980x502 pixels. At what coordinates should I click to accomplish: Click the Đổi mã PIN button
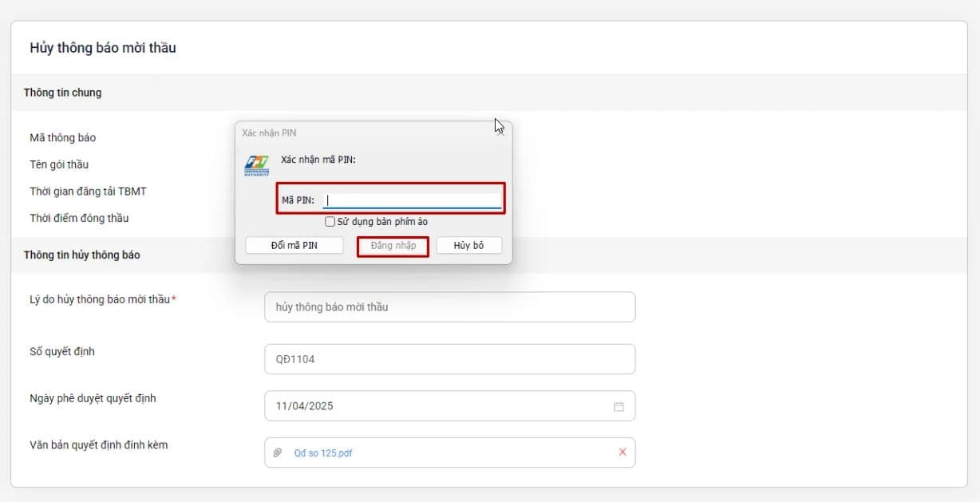pyautogui.click(x=294, y=245)
